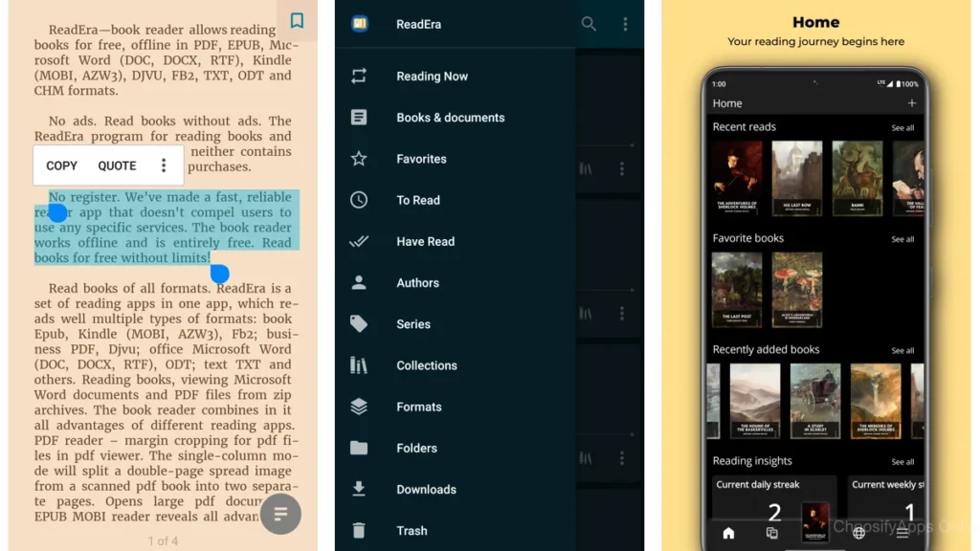980x551 pixels.
Task: Select the Books & documents library icon
Action: [358, 117]
